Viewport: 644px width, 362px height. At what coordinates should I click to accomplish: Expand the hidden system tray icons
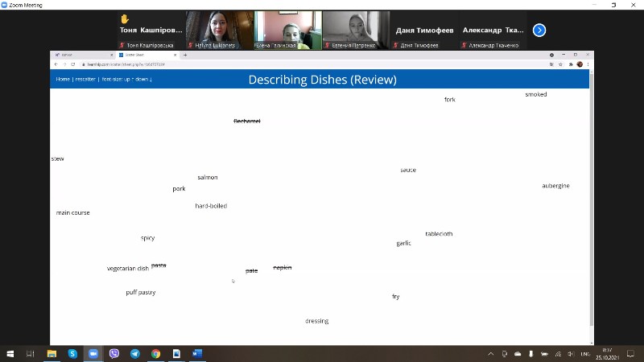[x=491, y=353]
